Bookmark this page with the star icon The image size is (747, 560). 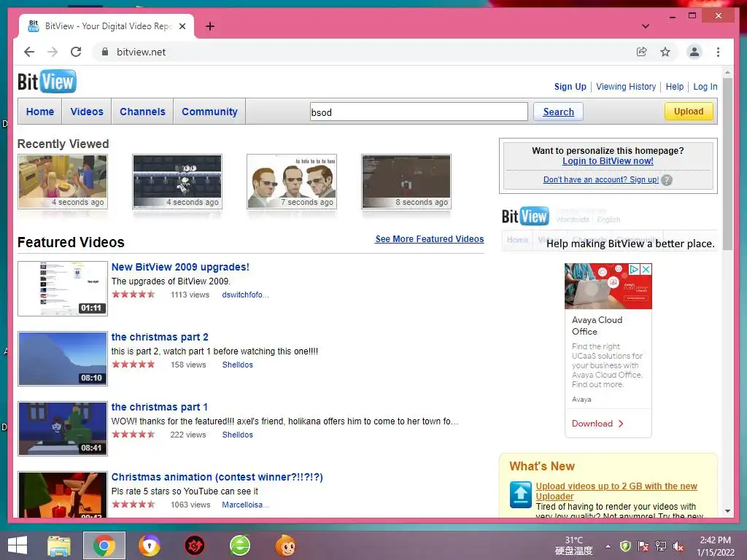665,52
